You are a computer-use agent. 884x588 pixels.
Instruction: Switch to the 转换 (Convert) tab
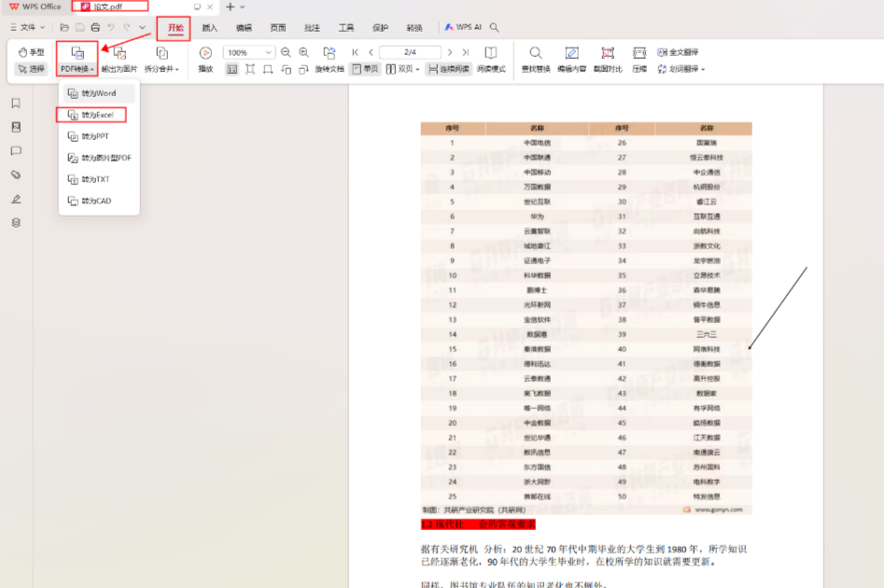coord(414,28)
